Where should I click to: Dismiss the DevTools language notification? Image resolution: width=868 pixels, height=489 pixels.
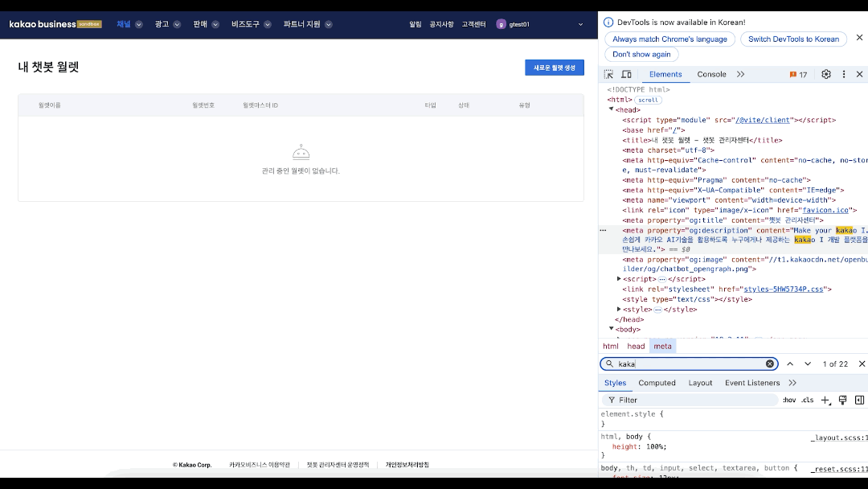pyautogui.click(x=859, y=38)
